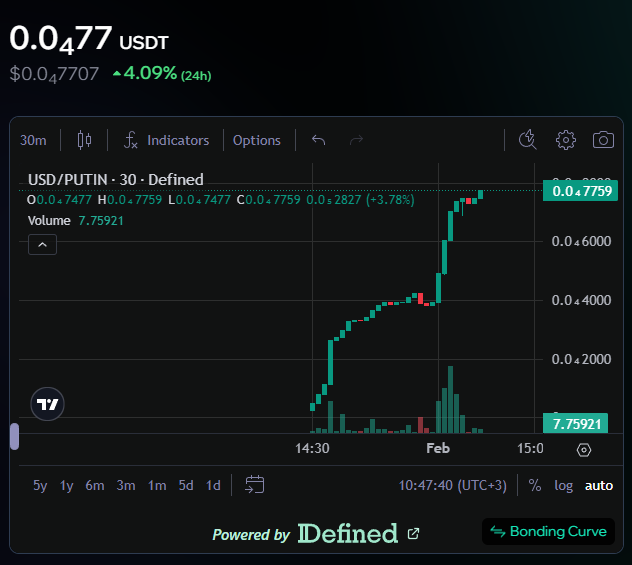Click the $0.0₄7707 price text
The width and height of the screenshot is (632, 565).
[x=54, y=75]
